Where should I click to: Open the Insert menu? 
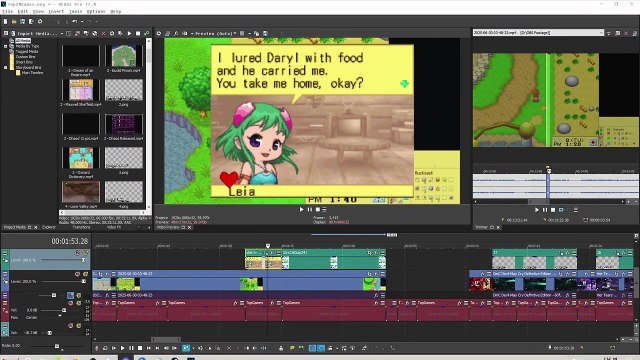coord(56,11)
